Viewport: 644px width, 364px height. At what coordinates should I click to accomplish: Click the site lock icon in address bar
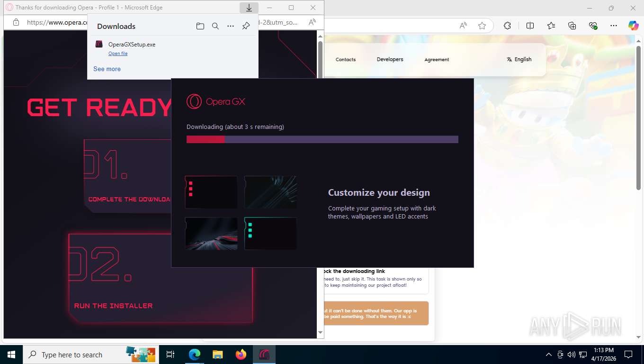[x=16, y=22]
